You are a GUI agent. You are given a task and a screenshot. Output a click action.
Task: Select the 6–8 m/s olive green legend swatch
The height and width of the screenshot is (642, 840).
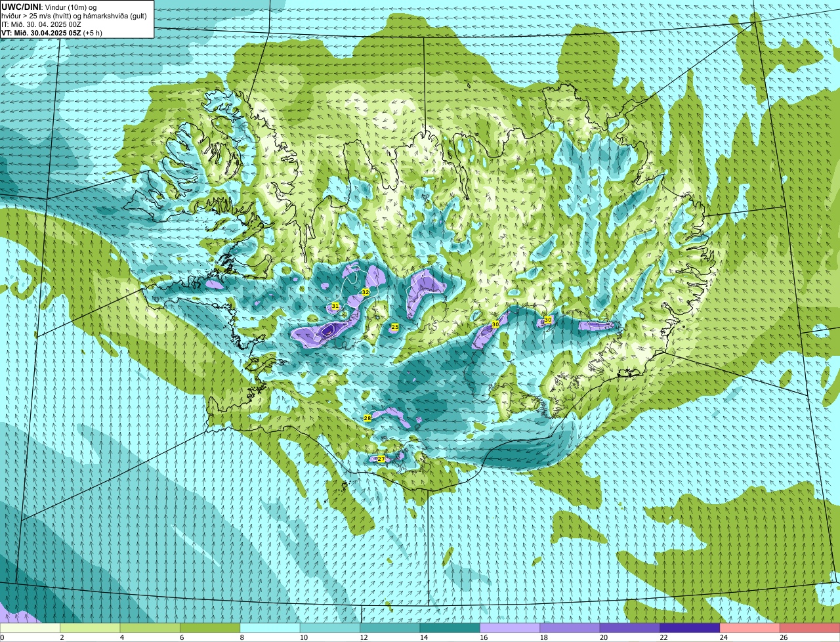click(x=210, y=628)
